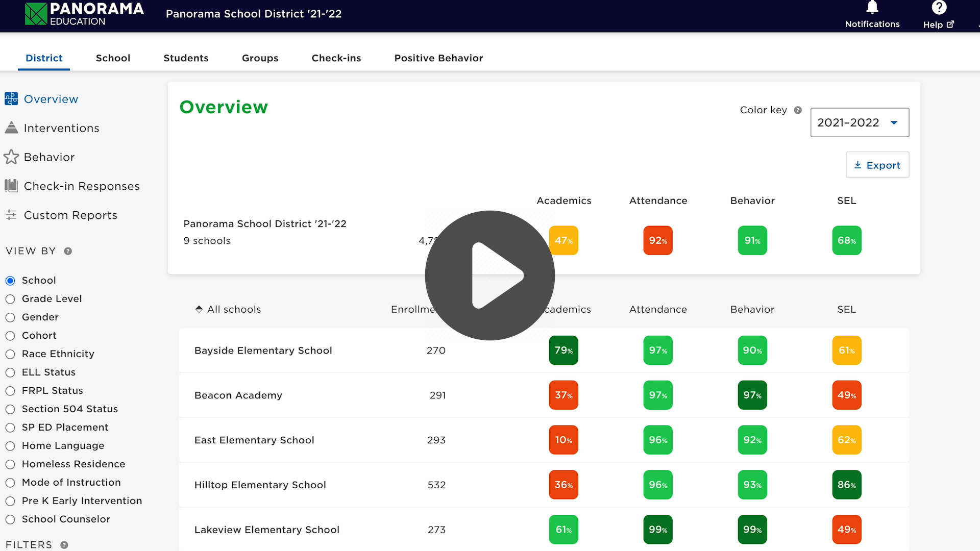This screenshot has height=551, width=980.
Task: Open East Elementary School row
Action: (544, 440)
